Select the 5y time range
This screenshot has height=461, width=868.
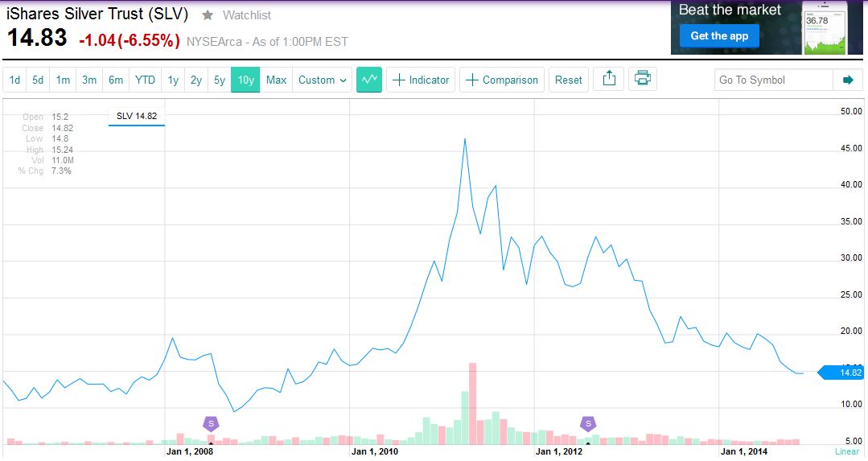[220, 80]
